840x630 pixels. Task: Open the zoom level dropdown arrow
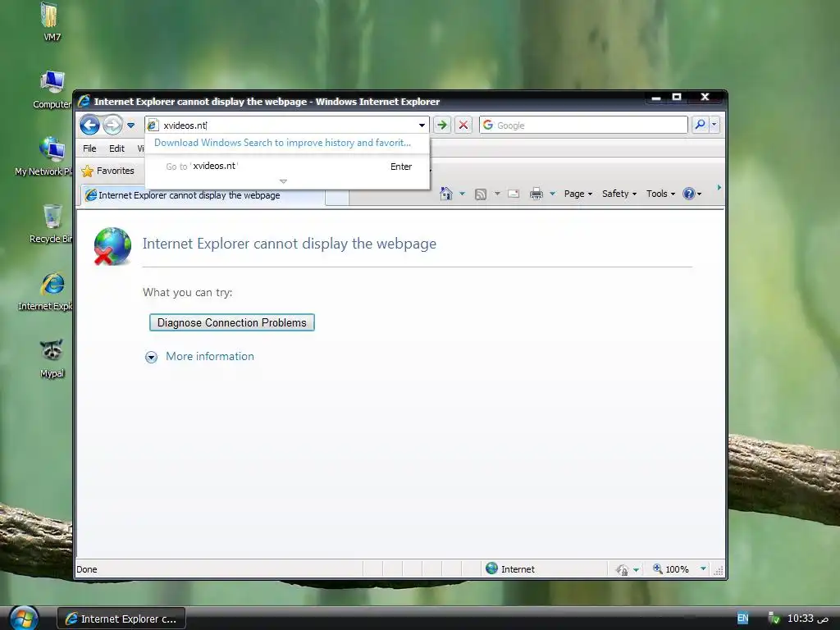703,569
